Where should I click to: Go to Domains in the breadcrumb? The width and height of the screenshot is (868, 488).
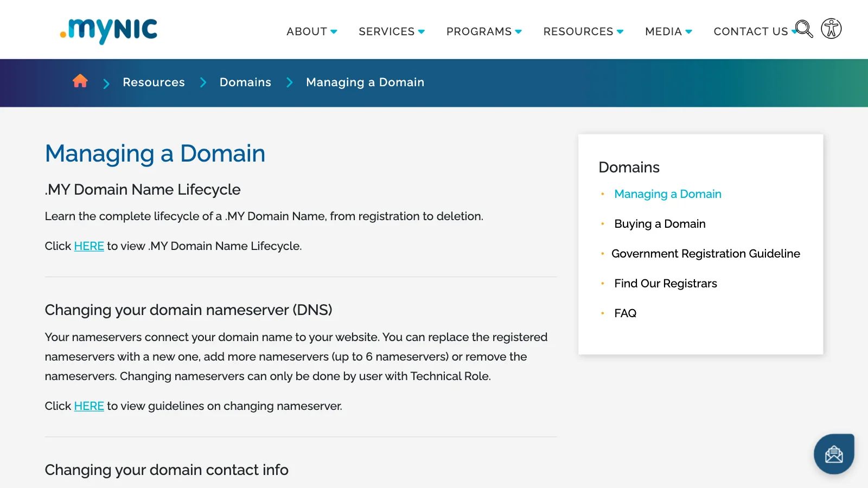[245, 82]
